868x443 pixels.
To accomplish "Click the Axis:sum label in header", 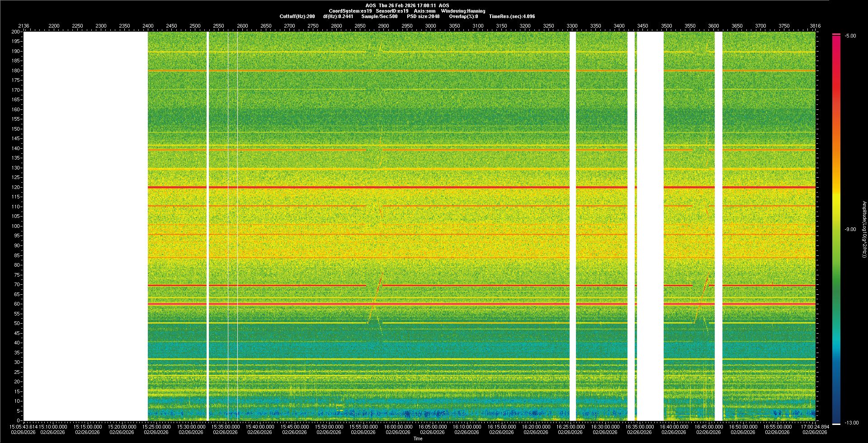I will point(425,11).
